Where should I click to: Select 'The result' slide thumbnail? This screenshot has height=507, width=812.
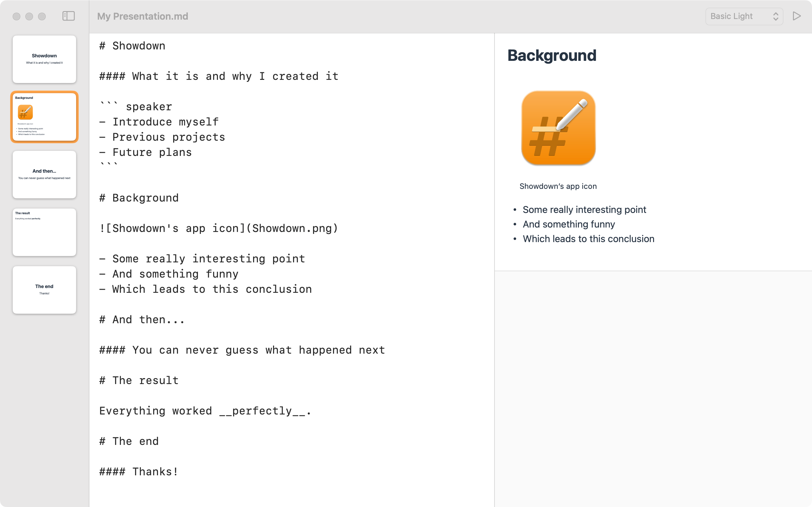44,232
